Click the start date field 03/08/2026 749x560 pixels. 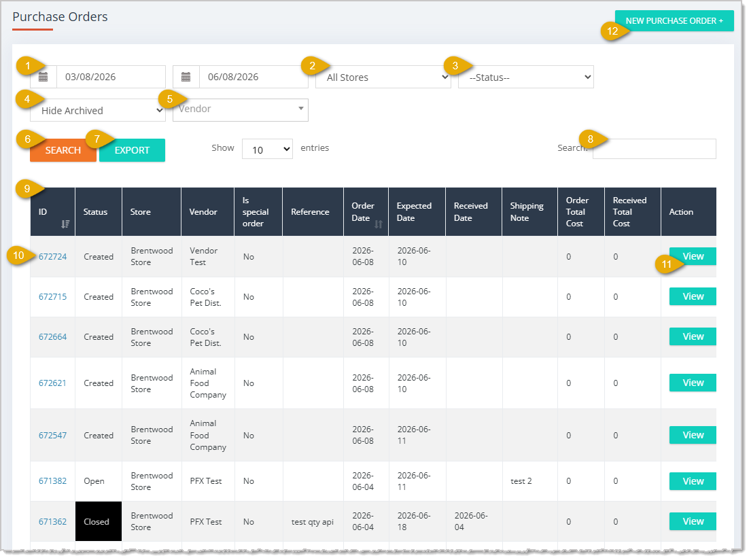click(x=111, y=77)
